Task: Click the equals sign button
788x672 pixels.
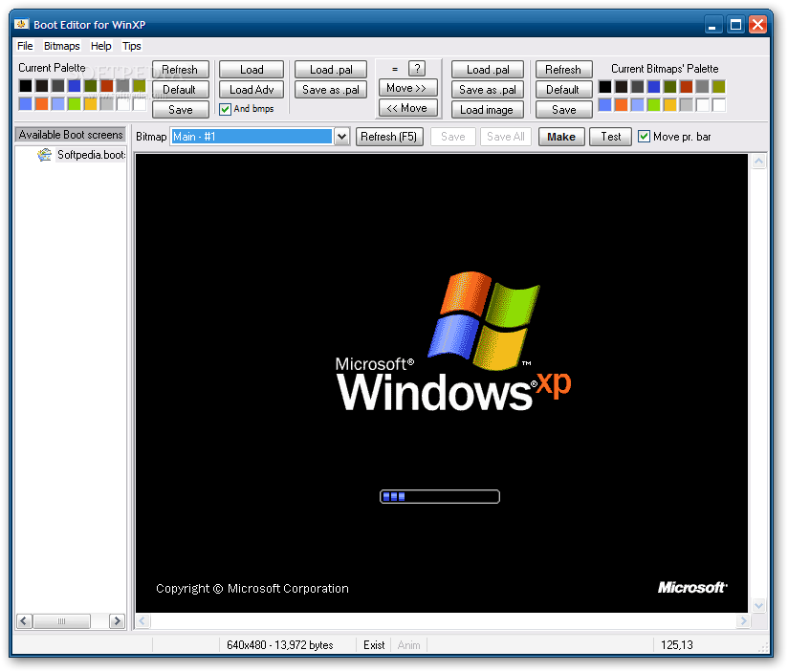Action: [395, 69]
